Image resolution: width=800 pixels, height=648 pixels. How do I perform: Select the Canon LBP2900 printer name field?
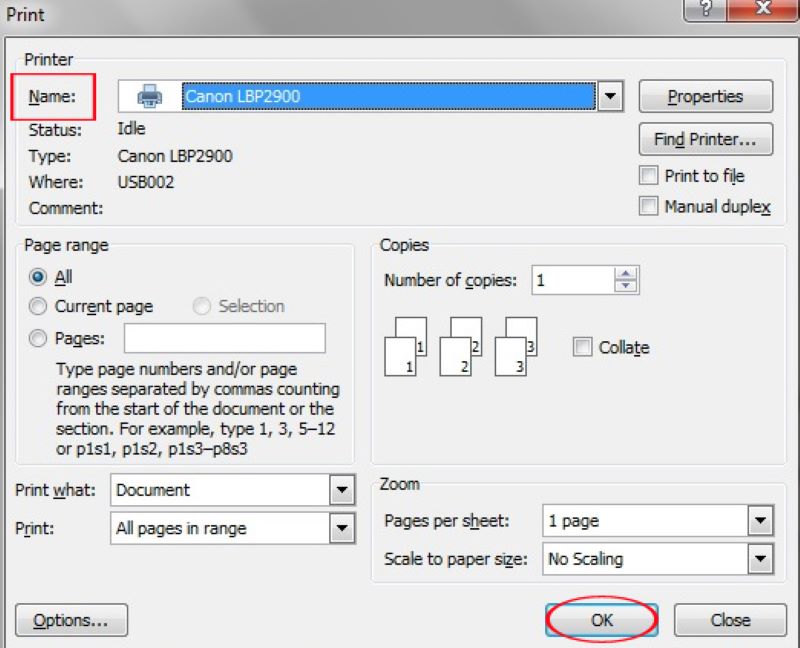point(388,96)
